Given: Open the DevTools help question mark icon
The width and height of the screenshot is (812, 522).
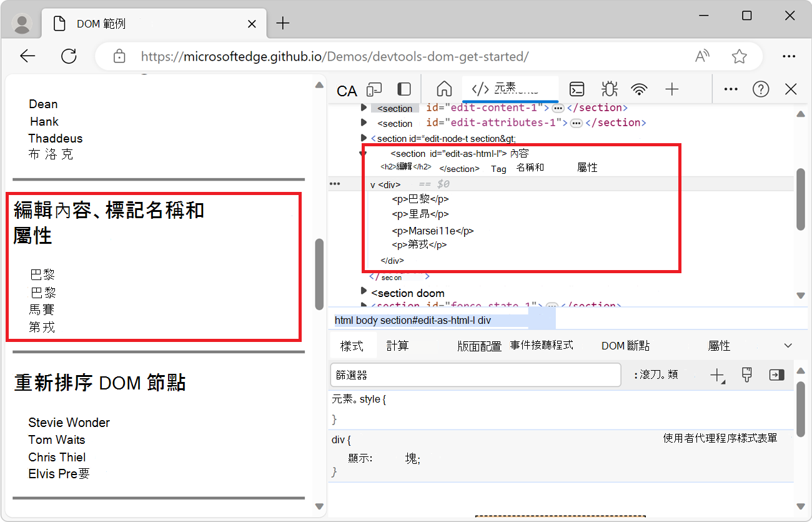Looking at the screenshot, I should coord(760,89).
